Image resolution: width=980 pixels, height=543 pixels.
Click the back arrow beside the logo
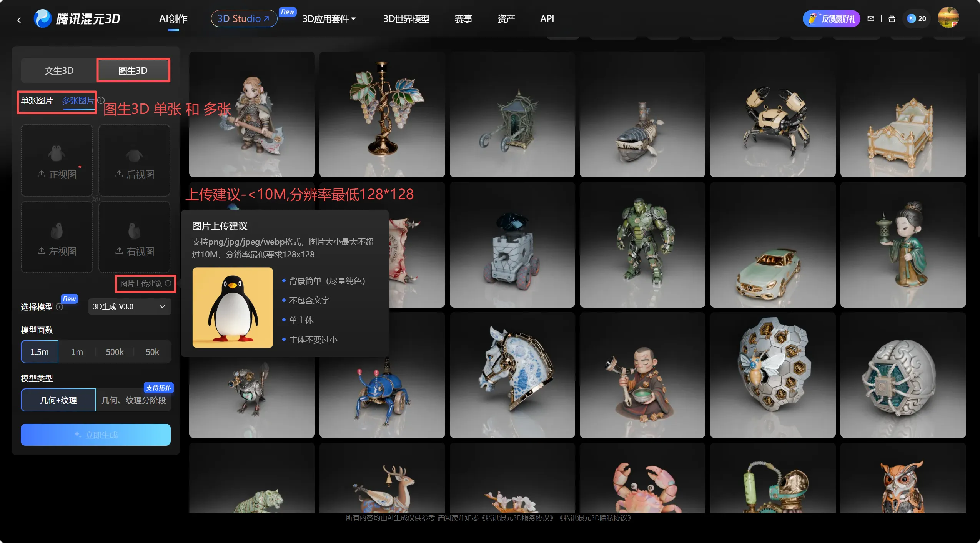(x=19, y=20)
